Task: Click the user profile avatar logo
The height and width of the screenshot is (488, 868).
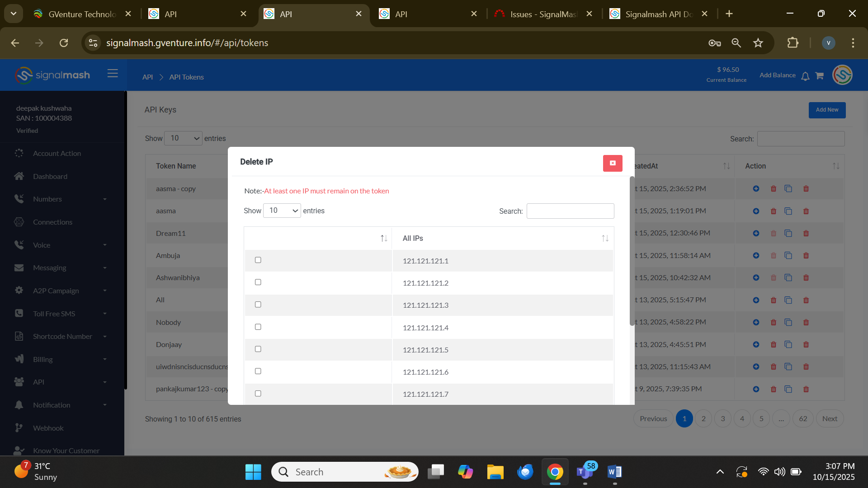Action: 842,75
